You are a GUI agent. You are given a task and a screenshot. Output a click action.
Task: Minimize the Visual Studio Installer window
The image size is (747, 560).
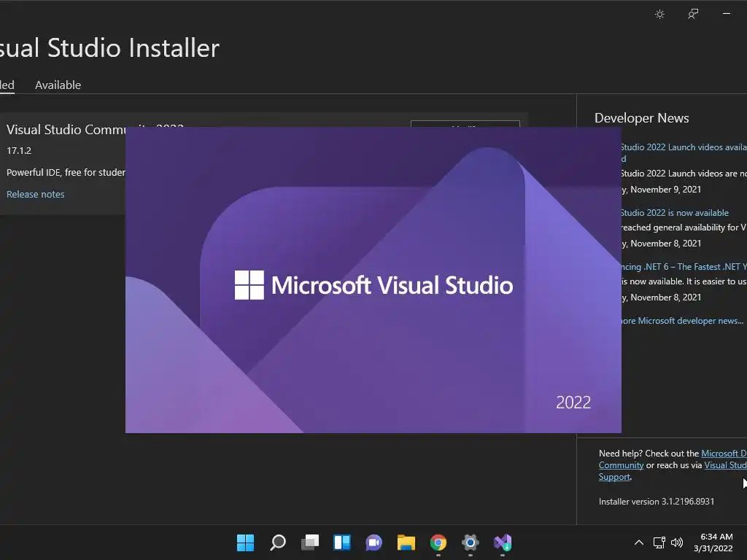727,15
